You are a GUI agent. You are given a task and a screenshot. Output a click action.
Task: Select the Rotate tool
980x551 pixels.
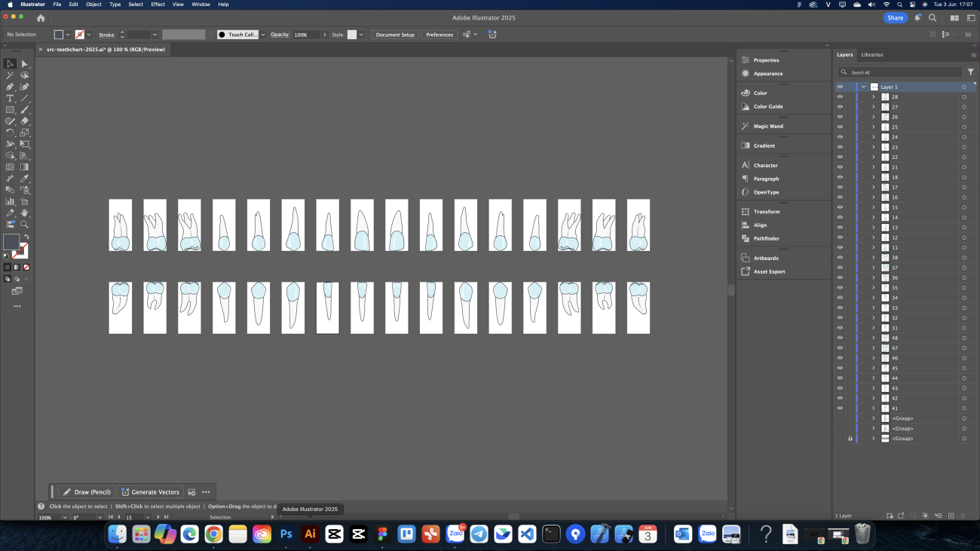(x=11, y=133)
